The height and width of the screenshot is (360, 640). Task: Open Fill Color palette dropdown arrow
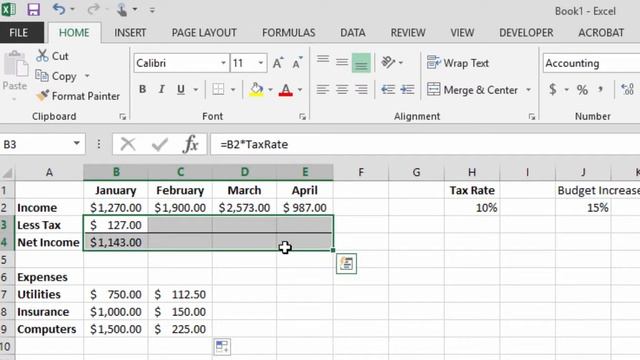pyautogui.click(x=270, y=90)
